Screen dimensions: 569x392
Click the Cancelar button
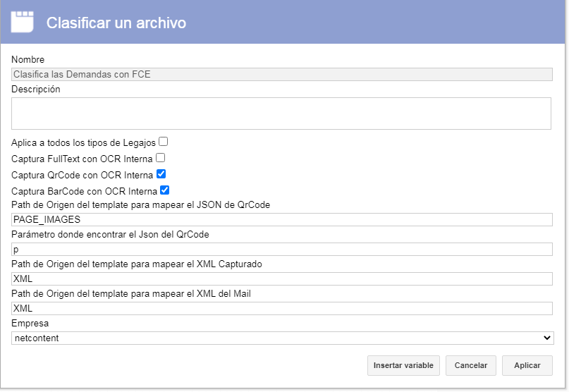471,365
